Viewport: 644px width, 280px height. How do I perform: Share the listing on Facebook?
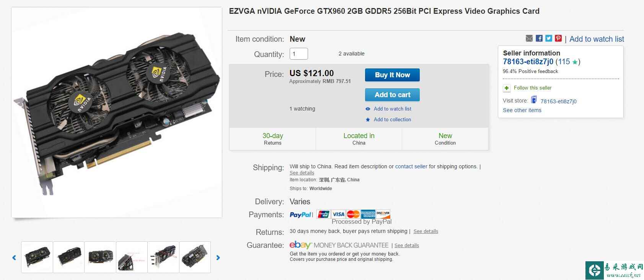pyautogui.click(x=539, y=38)
